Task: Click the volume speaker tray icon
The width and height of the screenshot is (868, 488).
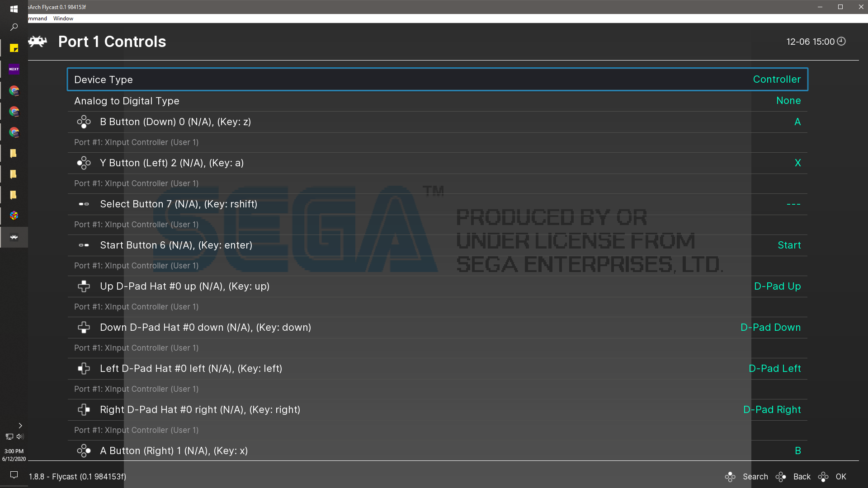Action: pos(20,436)
